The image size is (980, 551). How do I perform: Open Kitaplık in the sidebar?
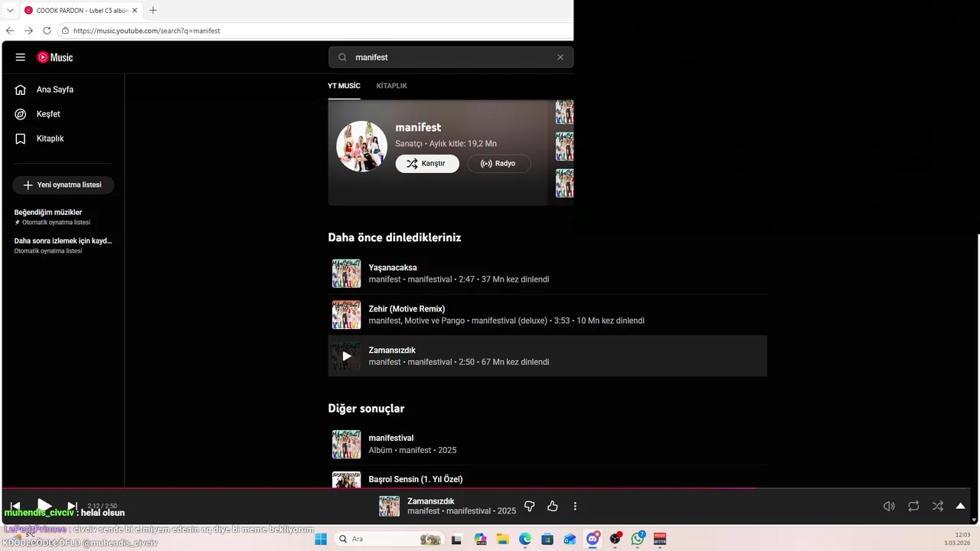(x=50, y=139)
